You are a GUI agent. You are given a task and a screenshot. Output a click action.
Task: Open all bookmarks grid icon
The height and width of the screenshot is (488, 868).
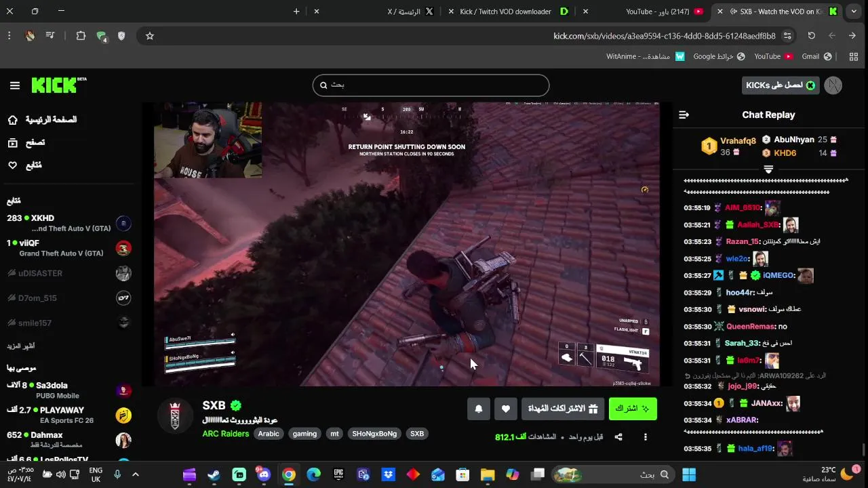(854, 57)
